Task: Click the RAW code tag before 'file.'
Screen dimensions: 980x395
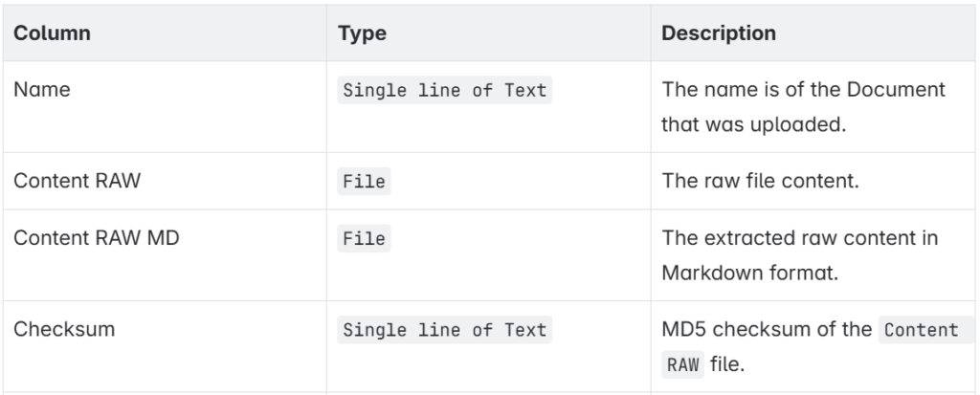Action: 683,365
